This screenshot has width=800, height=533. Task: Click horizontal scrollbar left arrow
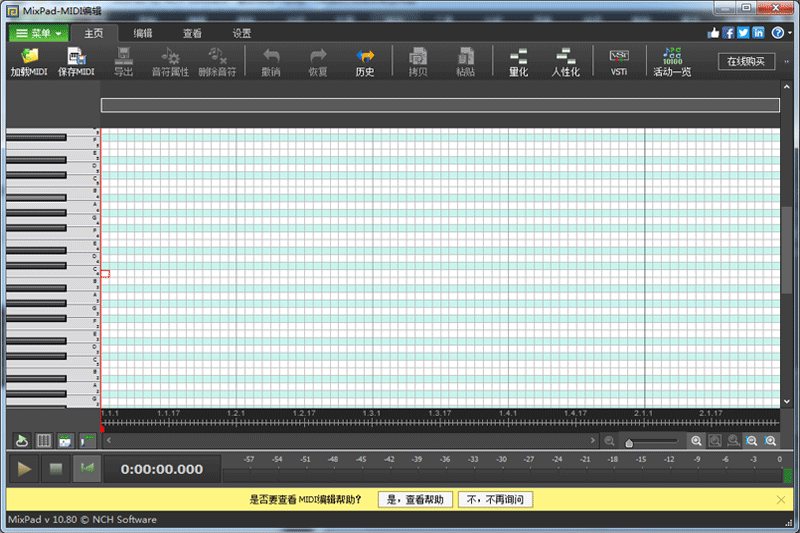[109, 440]
